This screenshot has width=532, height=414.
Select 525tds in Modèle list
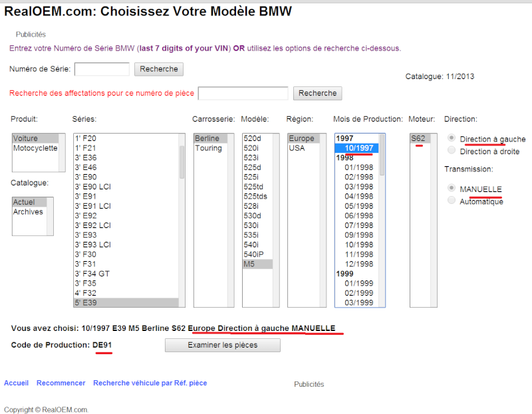[257, 196]
